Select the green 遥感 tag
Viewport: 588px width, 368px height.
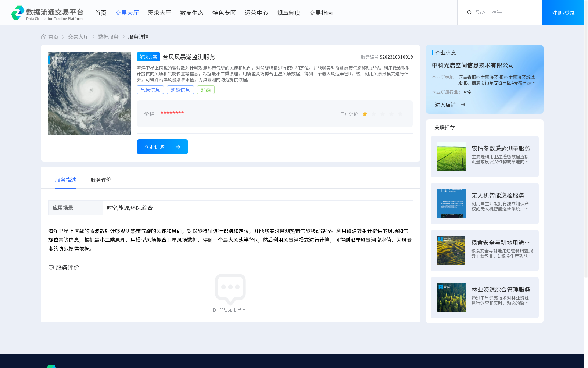[206, 90]
